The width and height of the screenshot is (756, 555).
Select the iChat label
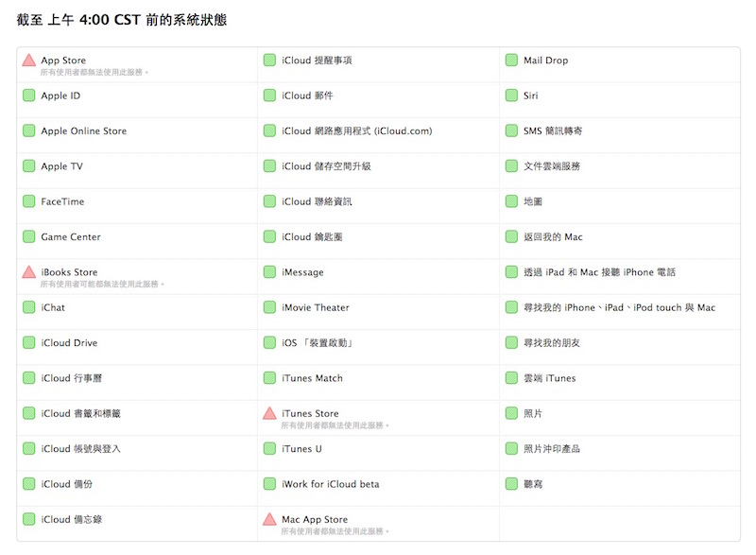click(x=53, y=307)
